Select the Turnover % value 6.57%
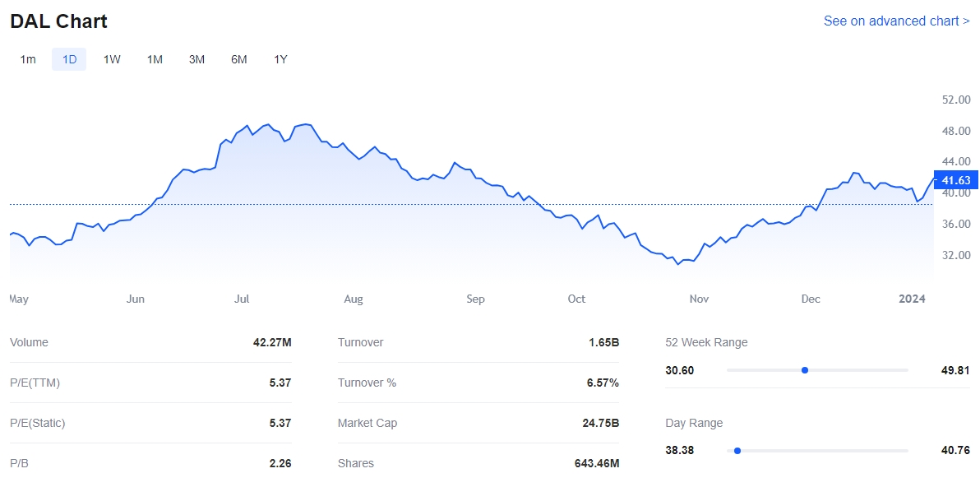The width and height of the screenshot is (980, 501). tap(602, 383)
